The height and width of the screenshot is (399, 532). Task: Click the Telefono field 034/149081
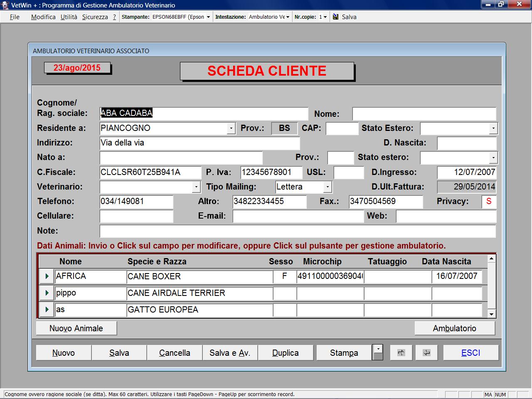[136, 202]
